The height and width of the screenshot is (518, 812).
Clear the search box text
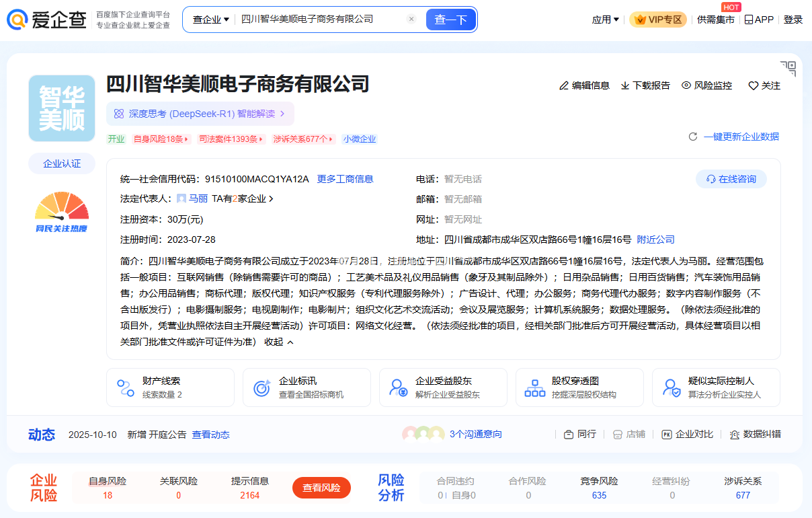coord(411,20)
